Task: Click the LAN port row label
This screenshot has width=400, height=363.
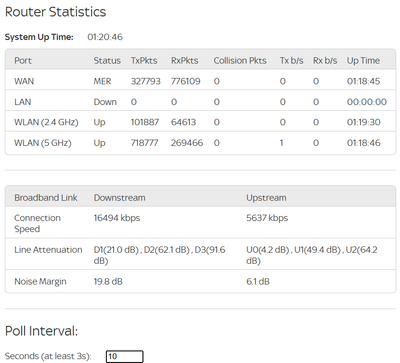Action: (x=23, y=102)
